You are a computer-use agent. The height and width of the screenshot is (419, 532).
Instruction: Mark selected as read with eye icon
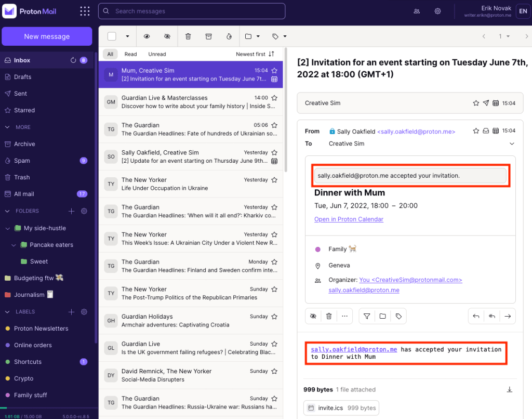(x=147, y=36)
